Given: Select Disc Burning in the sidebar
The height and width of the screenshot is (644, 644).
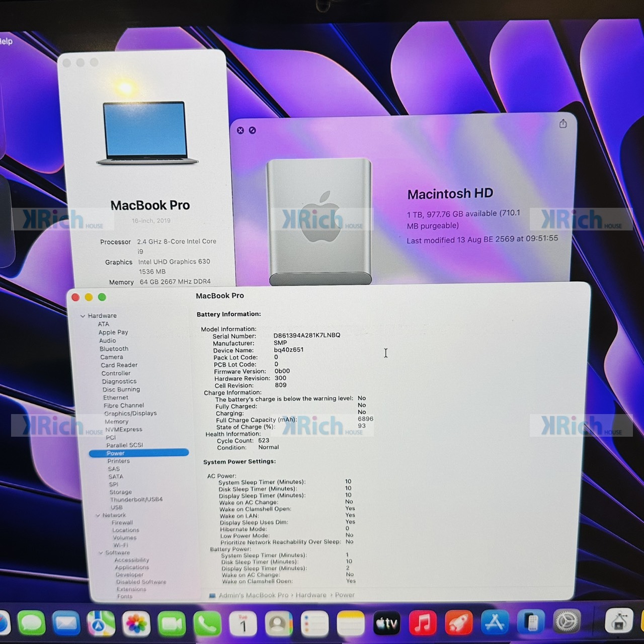Looking at the screenshot, I should click(121, 389).
